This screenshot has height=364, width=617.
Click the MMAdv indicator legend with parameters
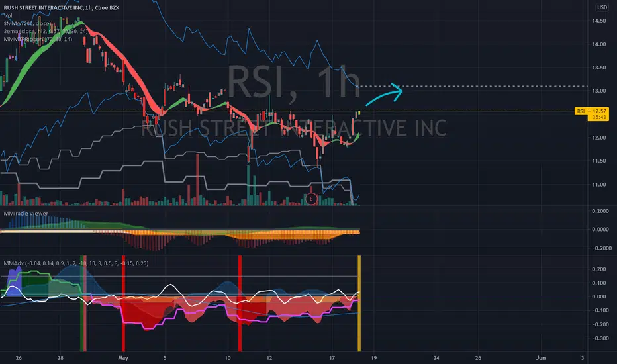tap(76, 263)
